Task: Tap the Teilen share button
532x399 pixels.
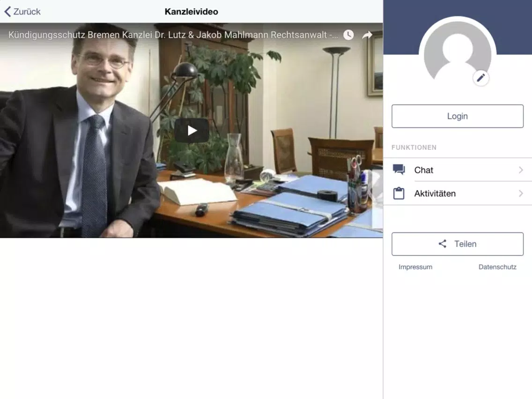Action: [458, 244]
